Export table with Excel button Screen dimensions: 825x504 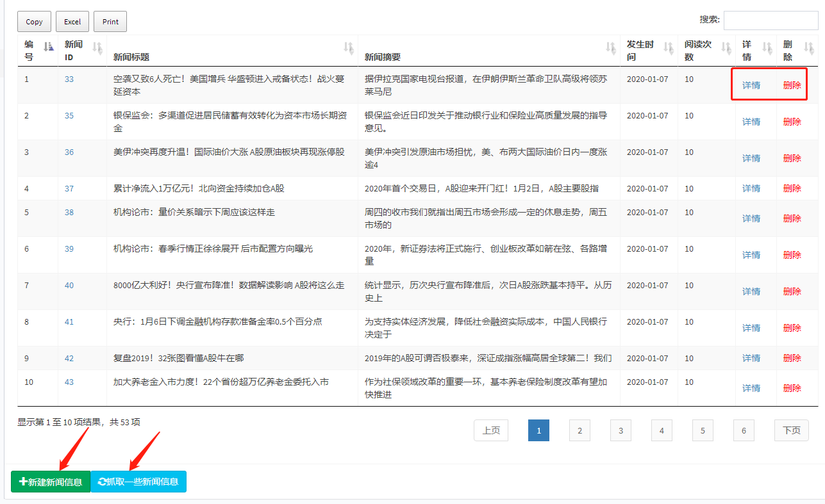pos(72,22)
